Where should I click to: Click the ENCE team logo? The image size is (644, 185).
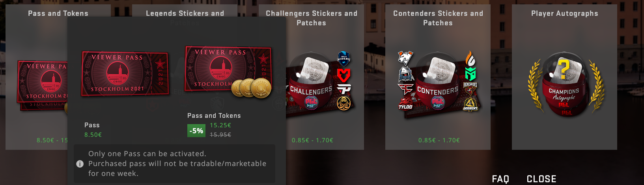click(344, 104)
